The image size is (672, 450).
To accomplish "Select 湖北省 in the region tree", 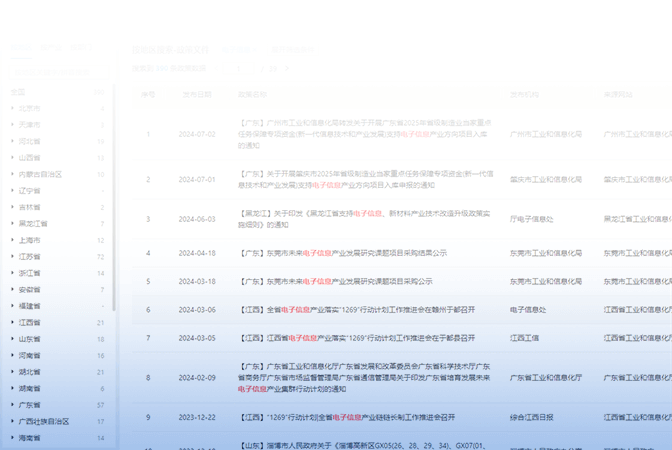I will click(x=30, y=372).
